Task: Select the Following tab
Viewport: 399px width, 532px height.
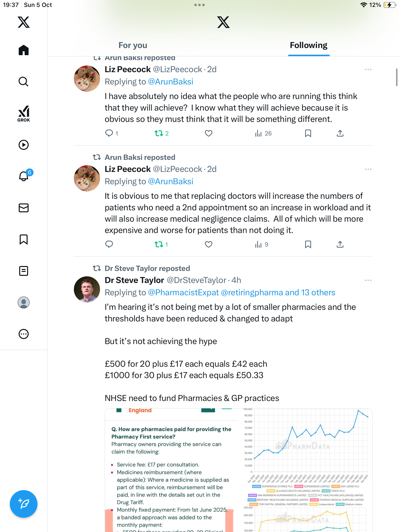Action: (x=308, y=45)
